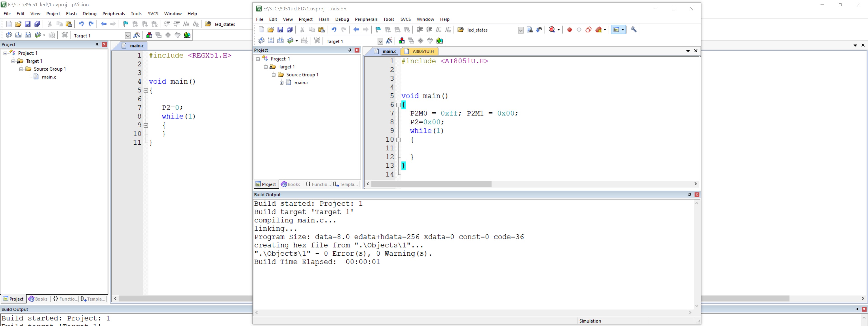Viewport: 868px width, 326px height.
Task: Open Configuration wrench icon
Action: [x=634, y=30]
